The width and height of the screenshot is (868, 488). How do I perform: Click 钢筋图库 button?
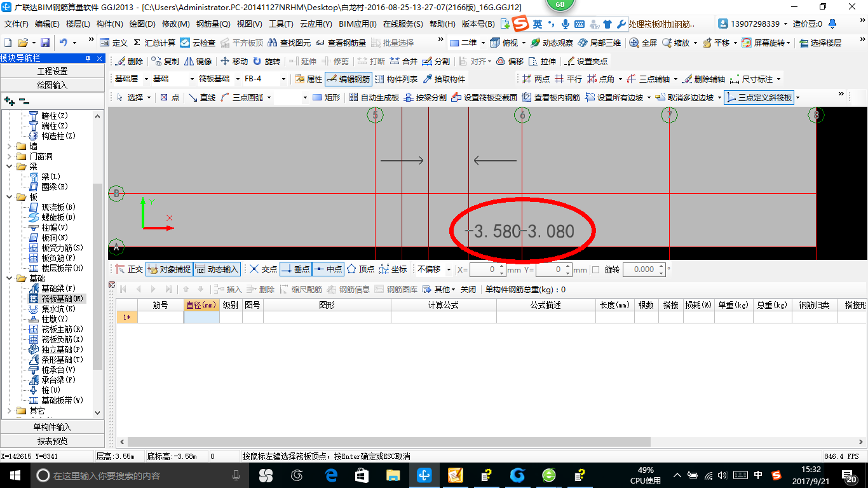point(396,289)
